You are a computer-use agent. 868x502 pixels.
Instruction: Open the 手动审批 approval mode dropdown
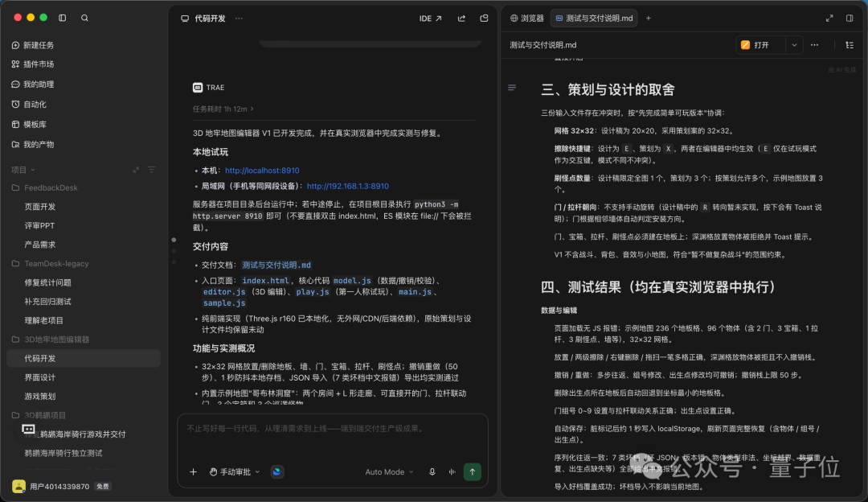pyautogui.click(x=235, y=471)
